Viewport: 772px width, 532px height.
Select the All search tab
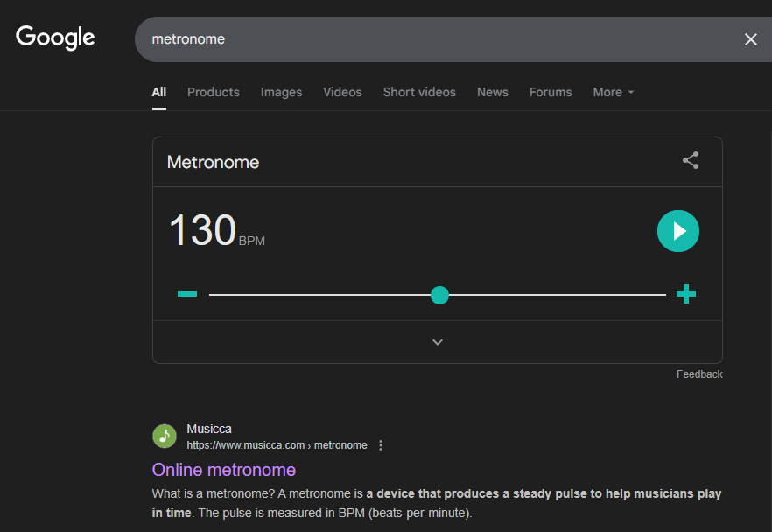[159, 92]
